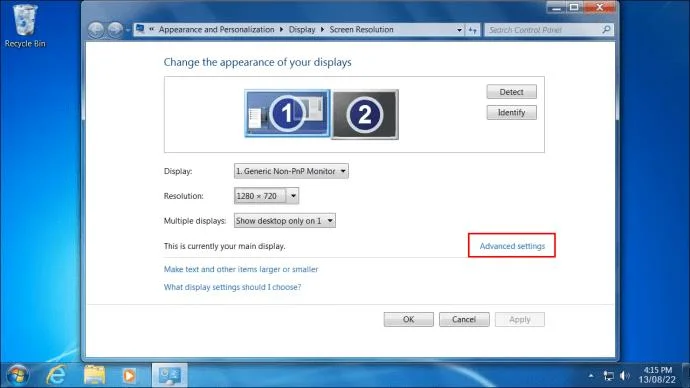Click Make text and other items larger link

(x=241, y=269)
